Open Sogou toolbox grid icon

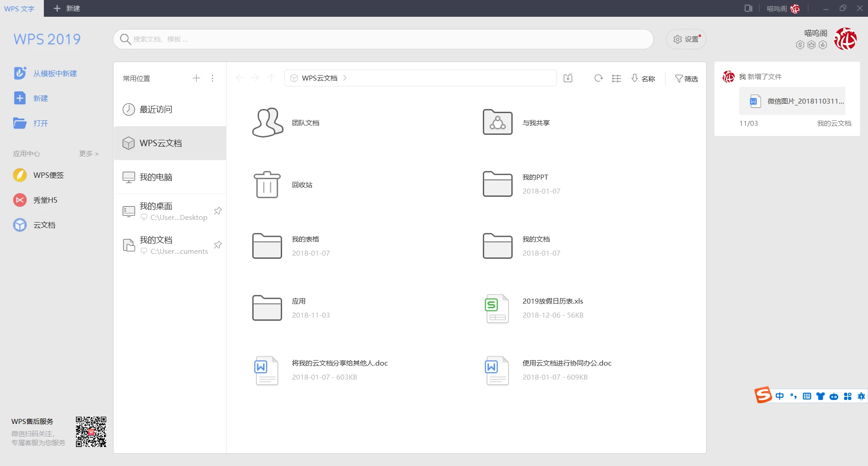tap(848, 396)
